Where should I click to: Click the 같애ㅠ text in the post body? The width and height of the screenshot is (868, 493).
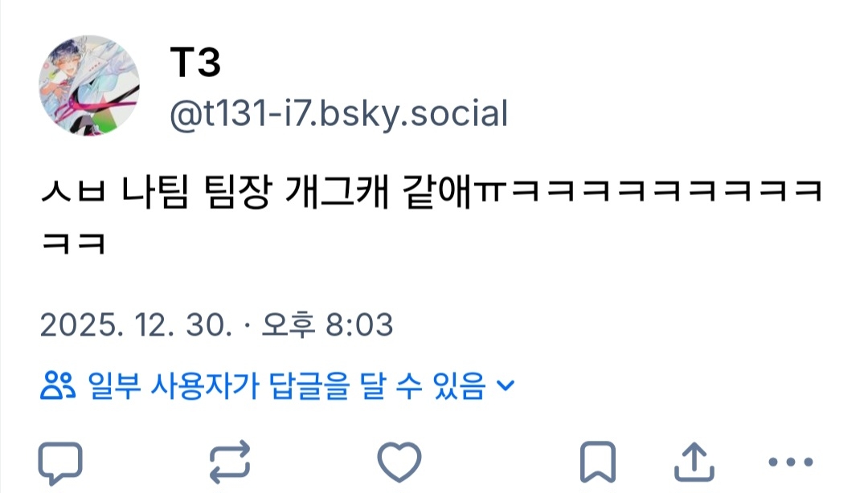(x=455, y=192)
